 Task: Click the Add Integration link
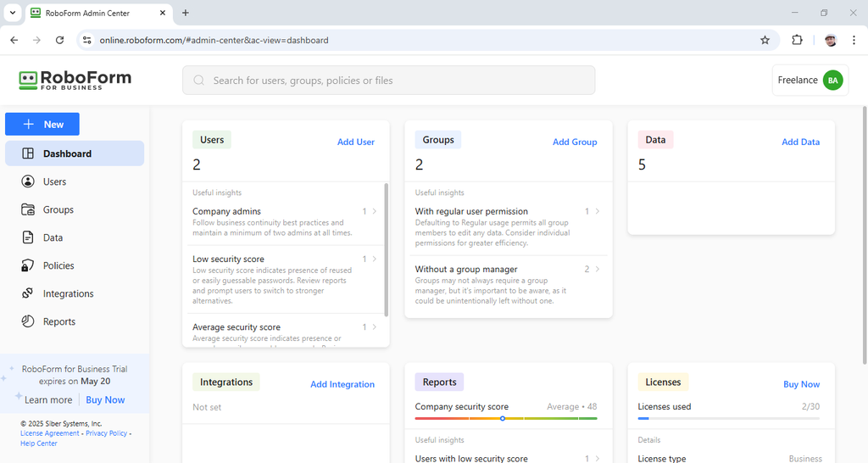(342, 384)
